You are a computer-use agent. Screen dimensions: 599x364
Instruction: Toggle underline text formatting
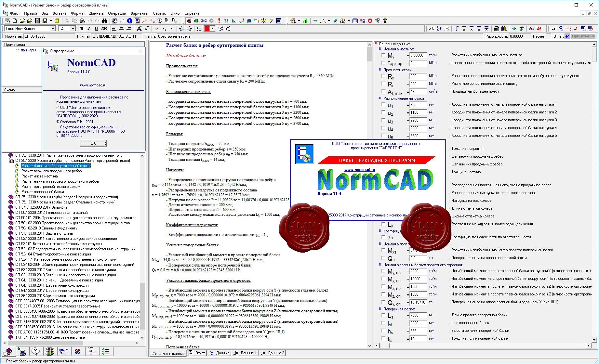96,29
